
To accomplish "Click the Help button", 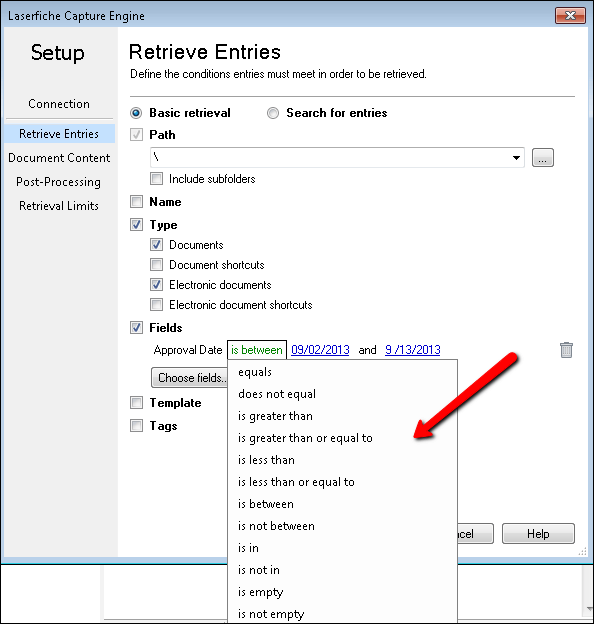I will pyautogui.click(x=538, y=534).
